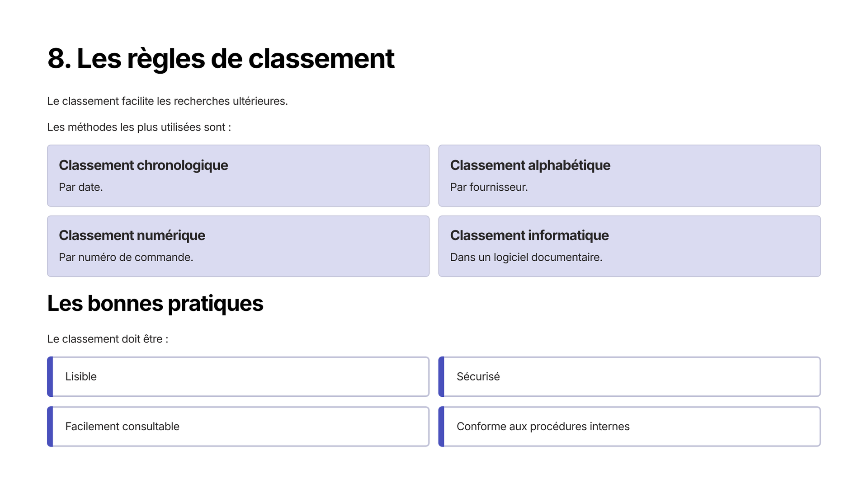This screenshot has height=488, width=868.
Task: Select the 'Classement numérique' card
Action: click(x=238, y=246)
